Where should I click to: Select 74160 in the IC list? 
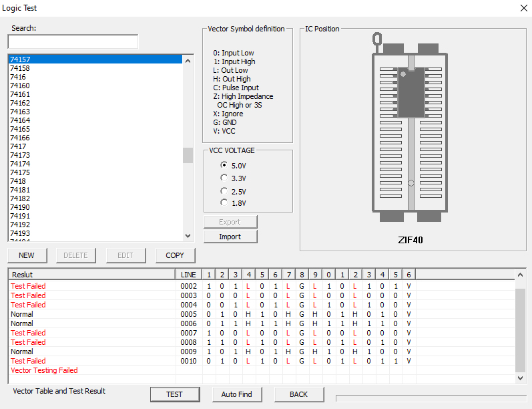coord(95,86)
